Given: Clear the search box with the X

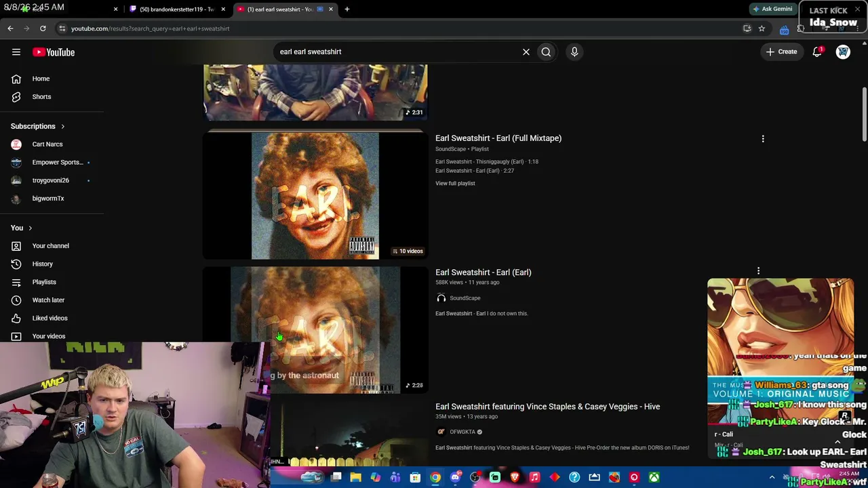Looking at the screenshot, I should pos(526,52).
